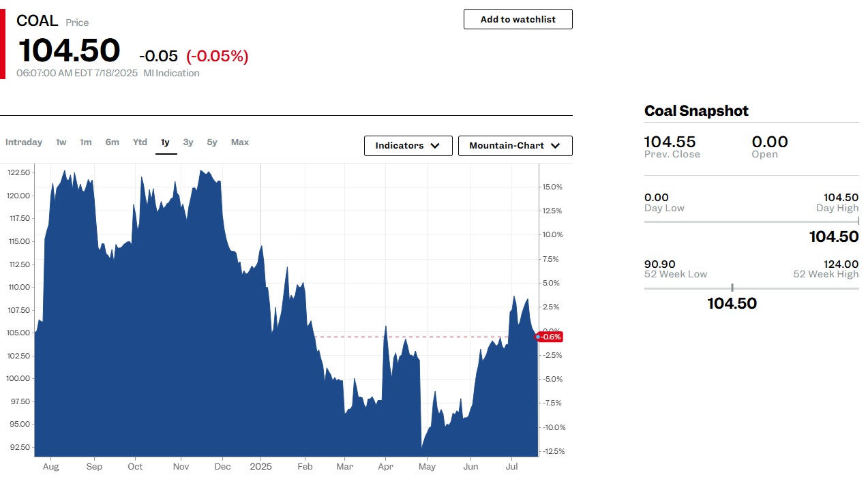The width and height of the screenshot is (868, 490).
Task: Click the chart peak near November
Action: click(202, 170)
